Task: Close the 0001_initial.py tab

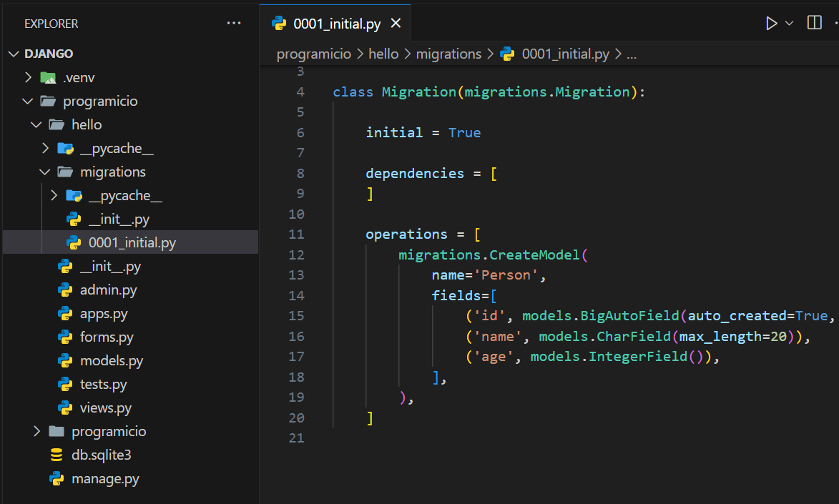Action: 396,23
